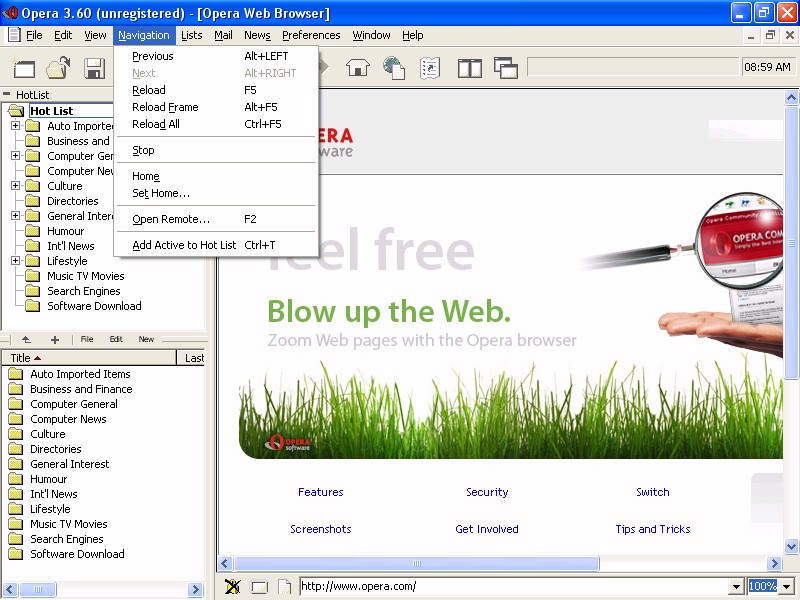Click the Search Engines folder icon in tree
Screen dimensions: 800x600
click(x=33, y=291)
